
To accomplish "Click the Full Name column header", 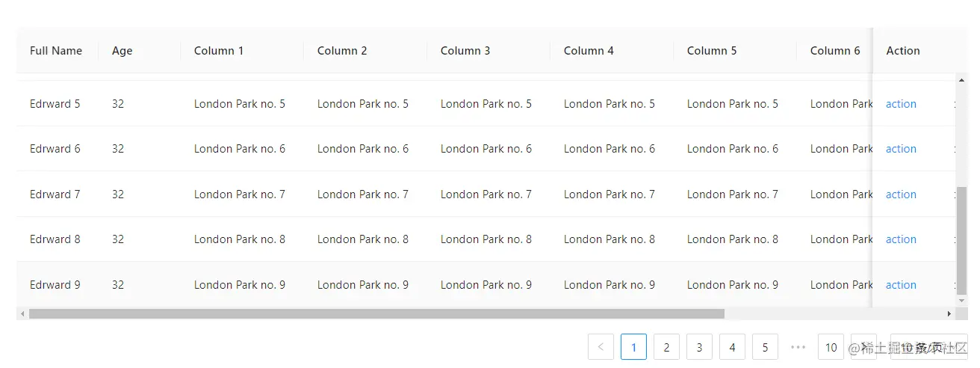I will pos(56,51).
